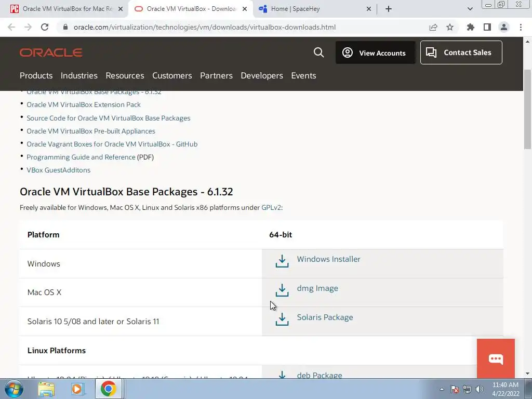Click the page vertical scrollbar thumb
This screenshot has width=532, height=399.
528,109
